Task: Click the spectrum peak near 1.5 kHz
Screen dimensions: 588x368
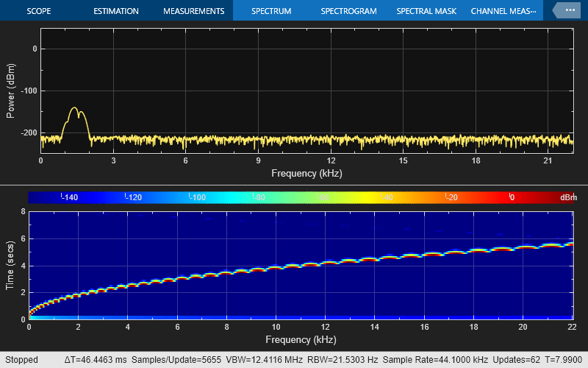Action: (75, 108)
